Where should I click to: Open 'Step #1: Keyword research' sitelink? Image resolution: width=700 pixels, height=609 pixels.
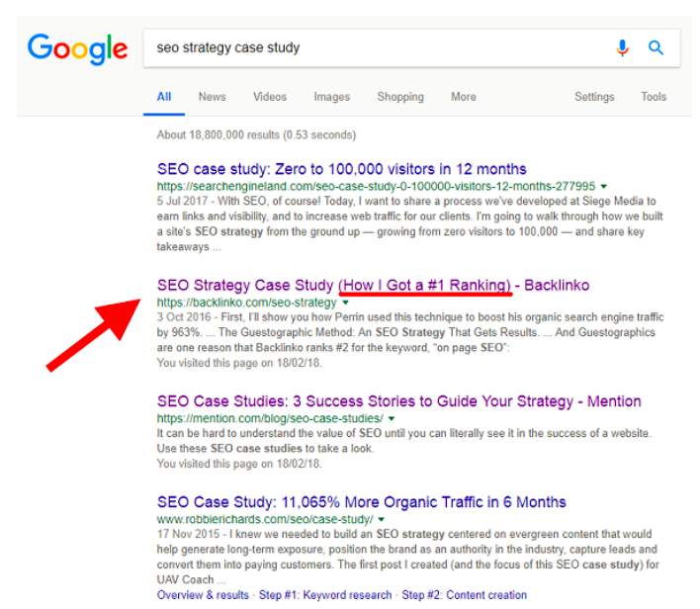point(325,595)
